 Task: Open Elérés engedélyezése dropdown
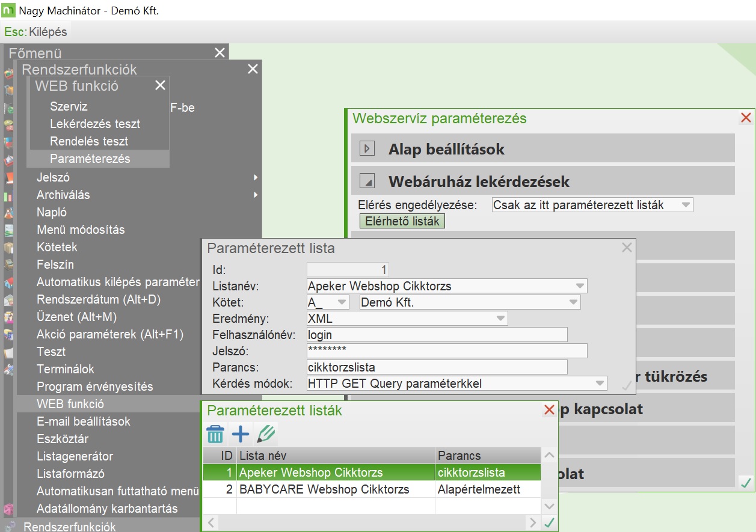coord(686,205)
